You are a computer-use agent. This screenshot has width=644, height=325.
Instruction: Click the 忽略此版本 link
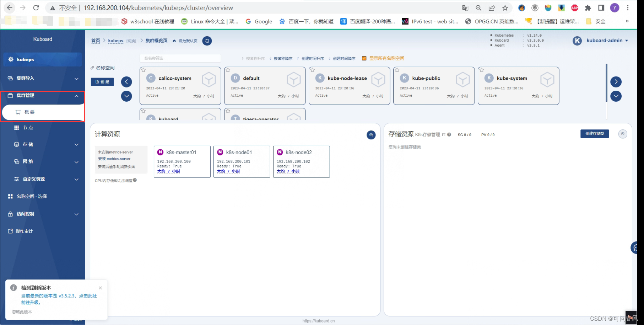[x=22, y=312]
